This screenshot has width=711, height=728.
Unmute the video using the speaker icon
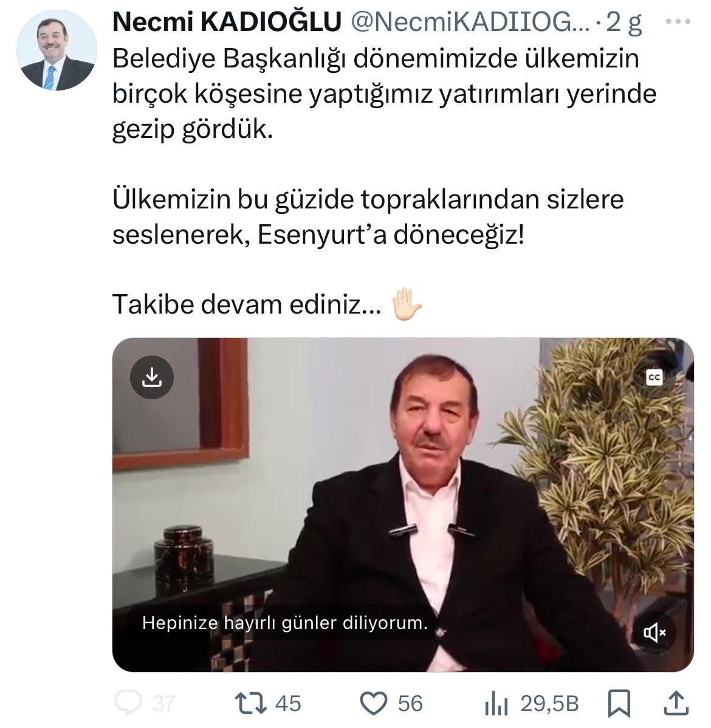click(654, 632)
